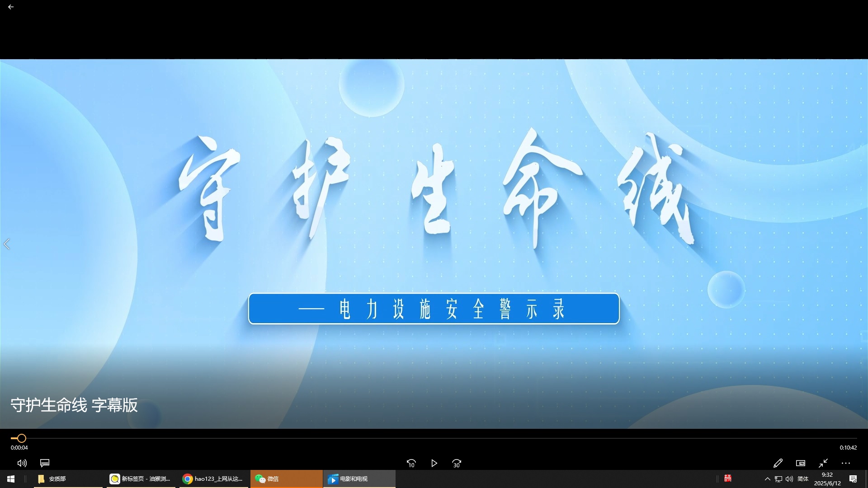Click the seek bar progress handle

(x=21, y=438)
